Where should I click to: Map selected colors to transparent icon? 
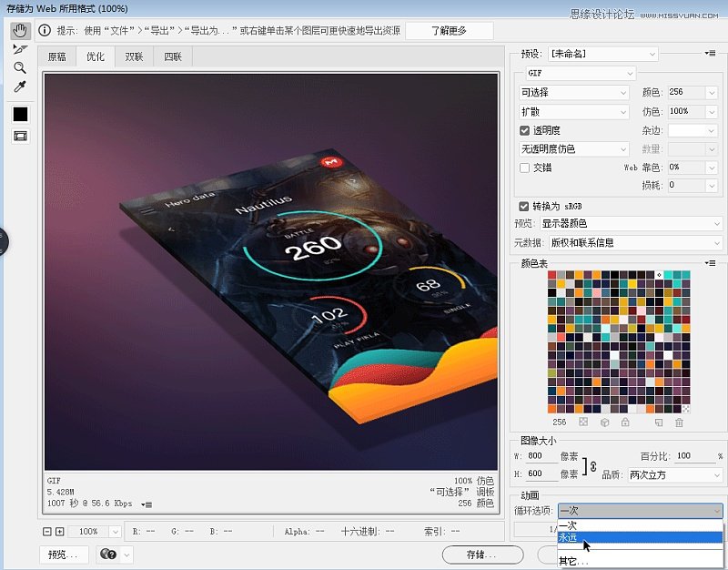583,422
